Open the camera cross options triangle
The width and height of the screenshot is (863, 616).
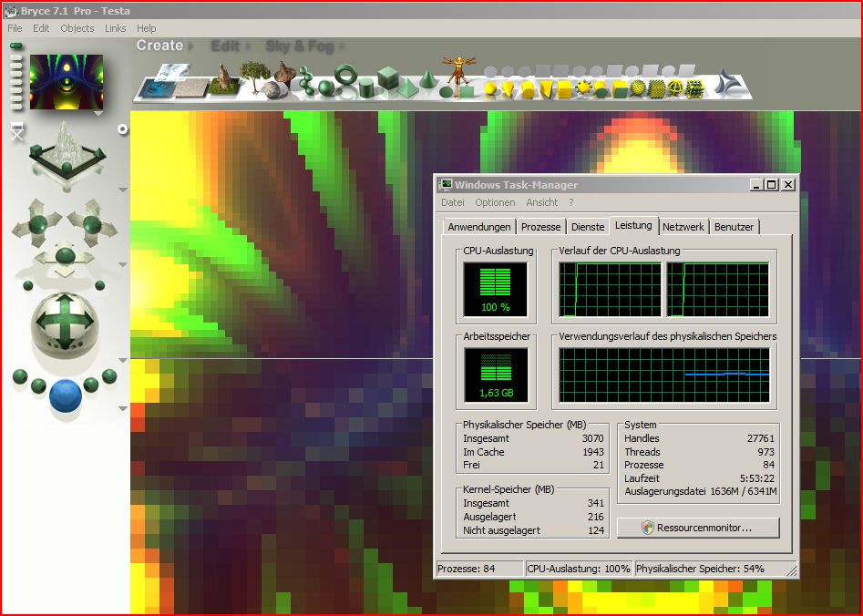click(123, 265)
